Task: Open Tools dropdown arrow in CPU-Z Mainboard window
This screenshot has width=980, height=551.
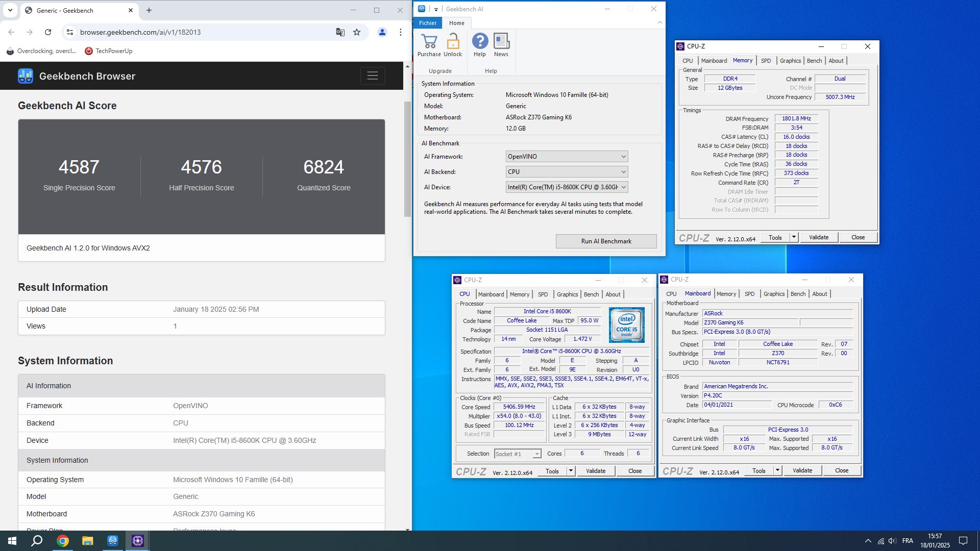Action: click(x=777, y=470)
